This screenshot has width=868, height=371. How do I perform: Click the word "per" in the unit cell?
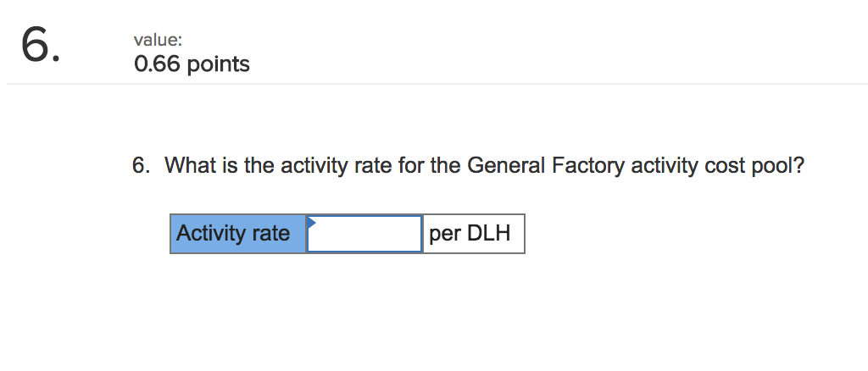444,234
